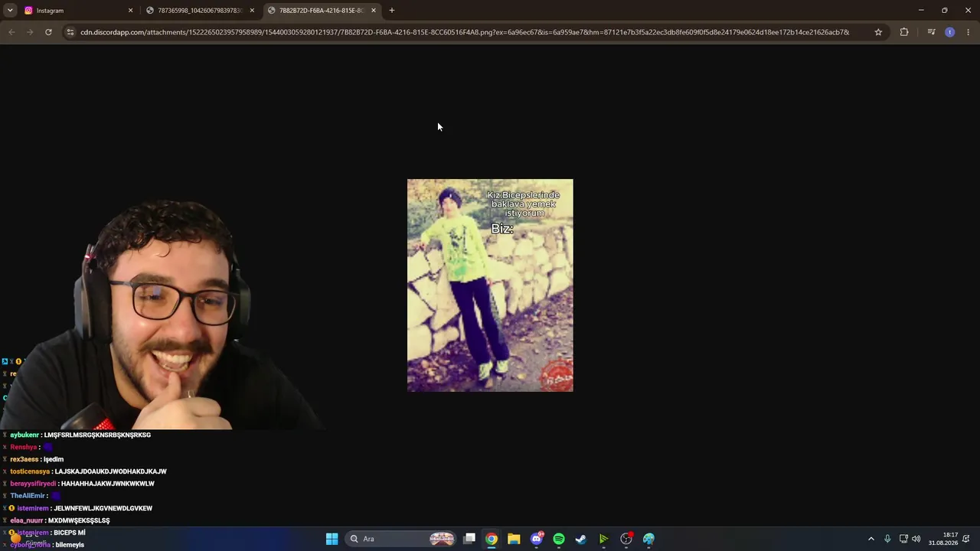Screen dimensions: 980x551
Task: Show hidden system tray icons
Action: pos(871,539)
